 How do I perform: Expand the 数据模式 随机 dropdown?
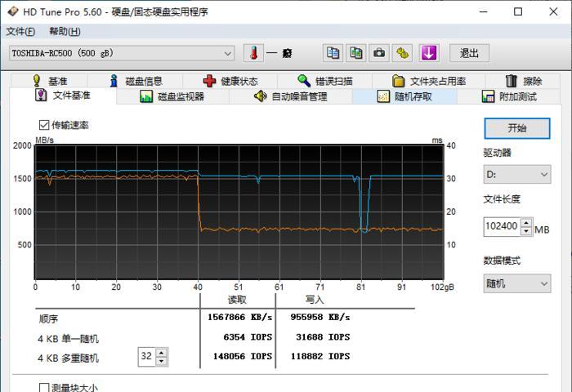517,283
